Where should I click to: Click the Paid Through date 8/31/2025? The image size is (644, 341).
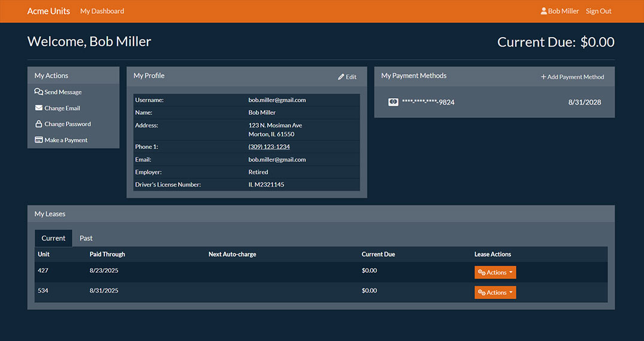[x=104, y=291]
